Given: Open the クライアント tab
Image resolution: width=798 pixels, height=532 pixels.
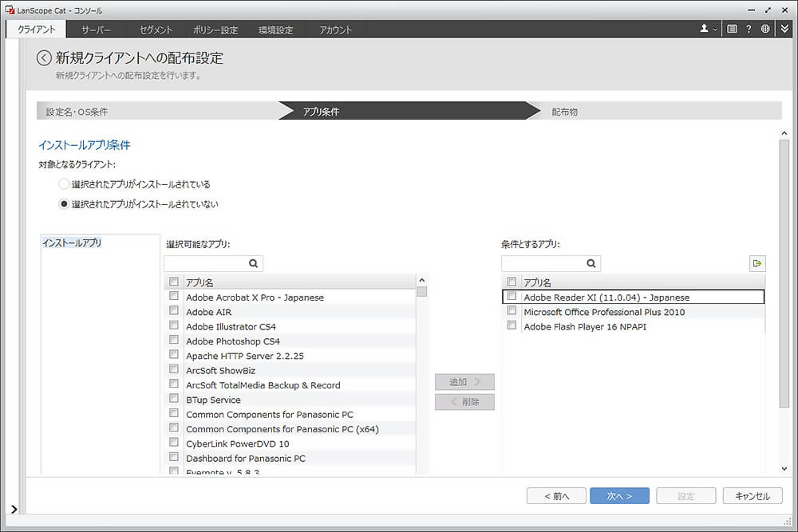Looking at the screenshot, I should tap(36, 30).
